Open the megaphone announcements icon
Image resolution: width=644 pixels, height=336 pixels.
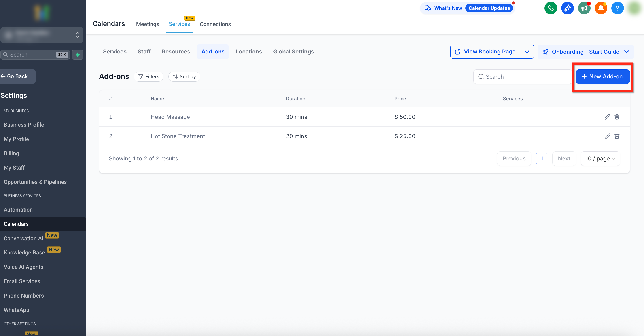click(x=584, y=8)
